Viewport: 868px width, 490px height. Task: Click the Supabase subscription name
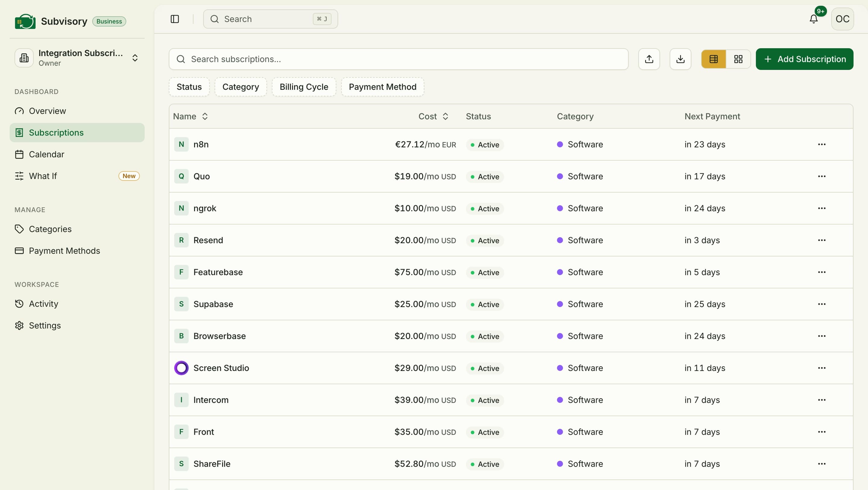(x=213, y=304)
